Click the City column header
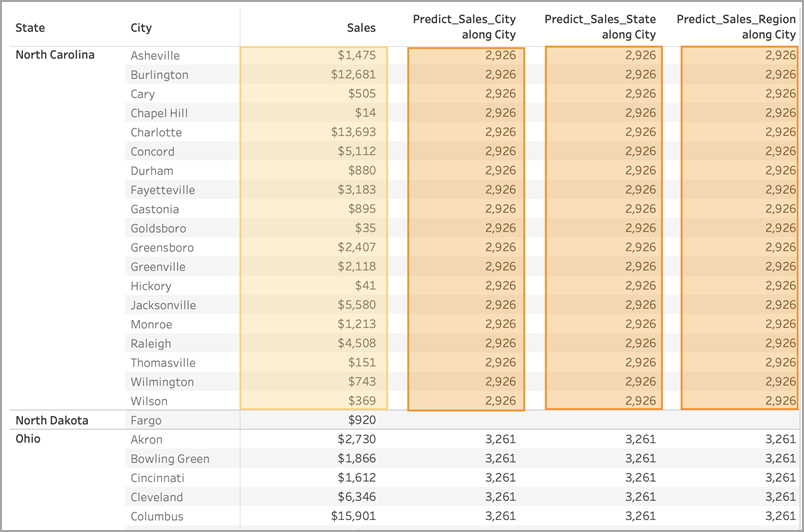 pyautogui.click(x=141, y=28)
